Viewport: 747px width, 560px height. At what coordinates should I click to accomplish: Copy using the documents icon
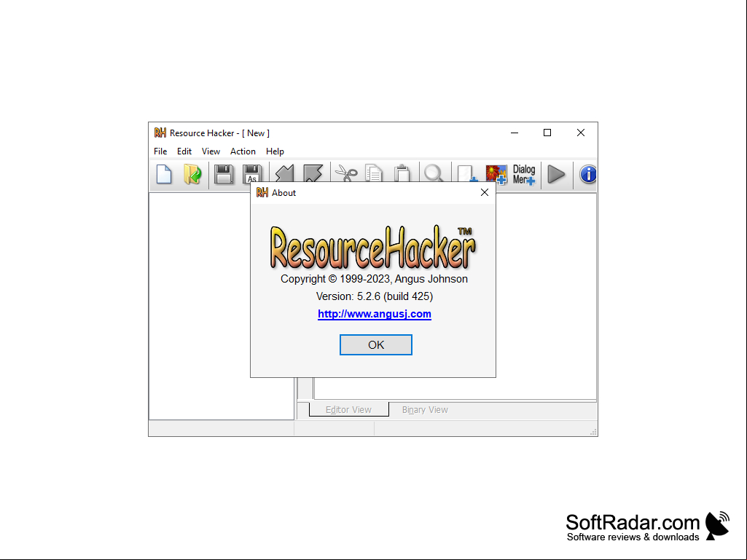(374, 173)
